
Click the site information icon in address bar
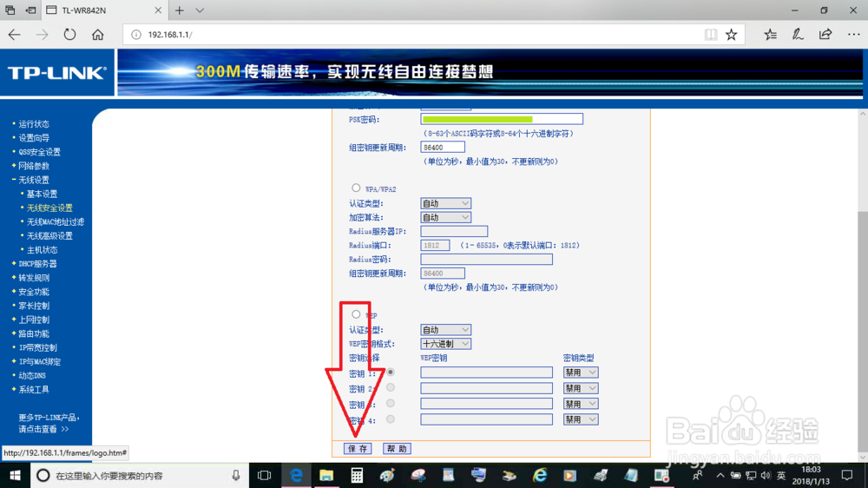coord(135,35)
